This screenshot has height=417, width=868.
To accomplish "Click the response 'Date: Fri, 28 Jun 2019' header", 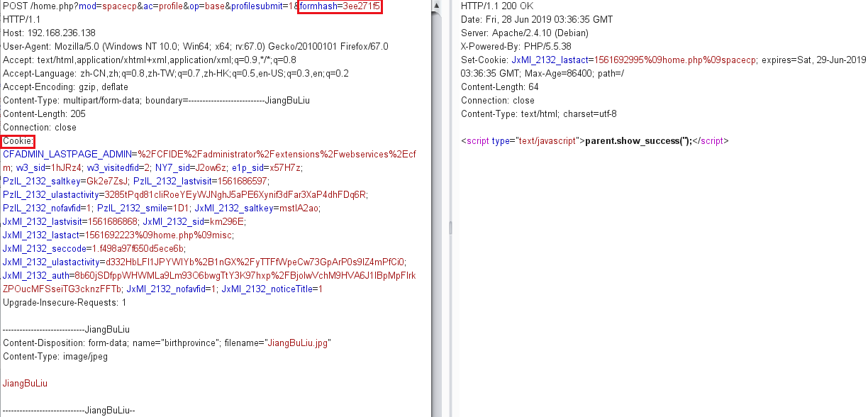I will coord(535,19).
